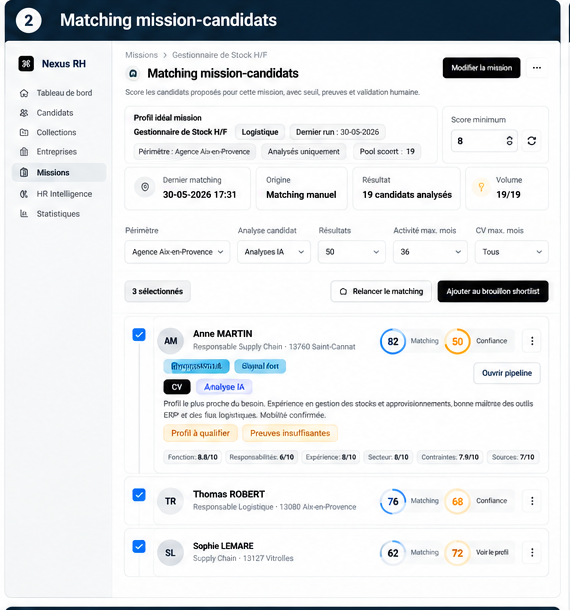The height and width of the screenshot is (610, 570).
Task: Click the Nexus RH logo icon
Action: pos(26,64)
